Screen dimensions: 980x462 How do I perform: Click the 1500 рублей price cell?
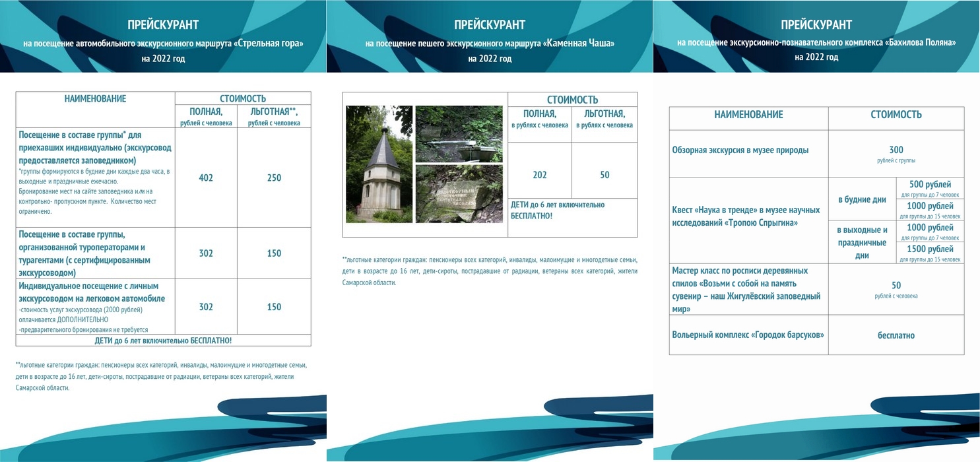[931, 253]
